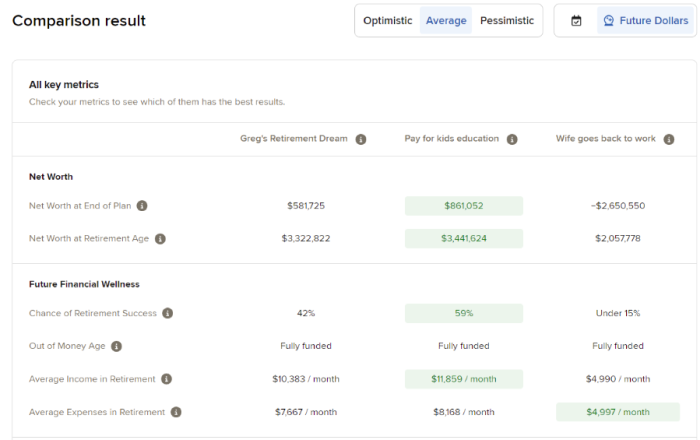
Task: Click the $861,052 net worth value
Action: (x=463, y=206)
